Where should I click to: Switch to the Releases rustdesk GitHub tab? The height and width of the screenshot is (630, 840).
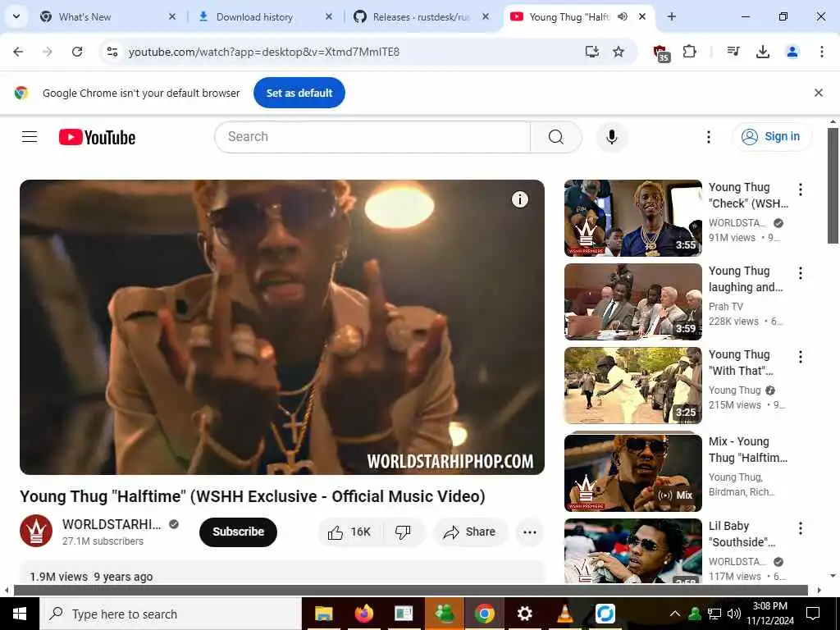422,16
